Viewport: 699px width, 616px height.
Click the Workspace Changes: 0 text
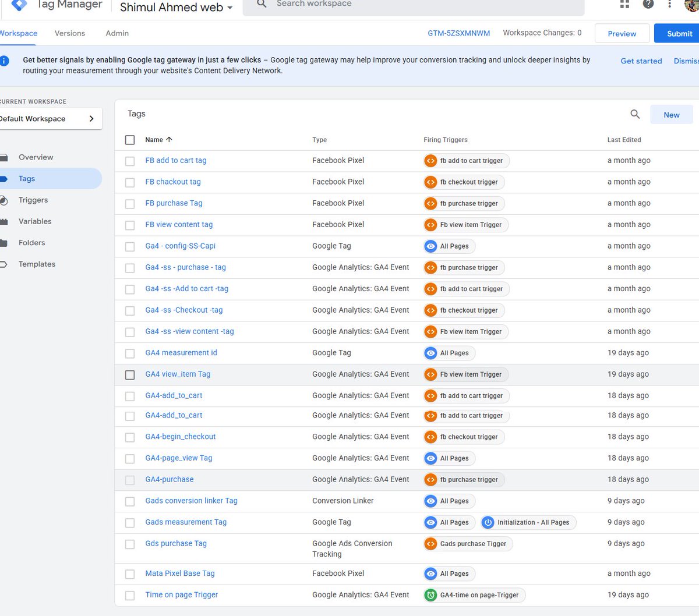(x=542, y=33)
